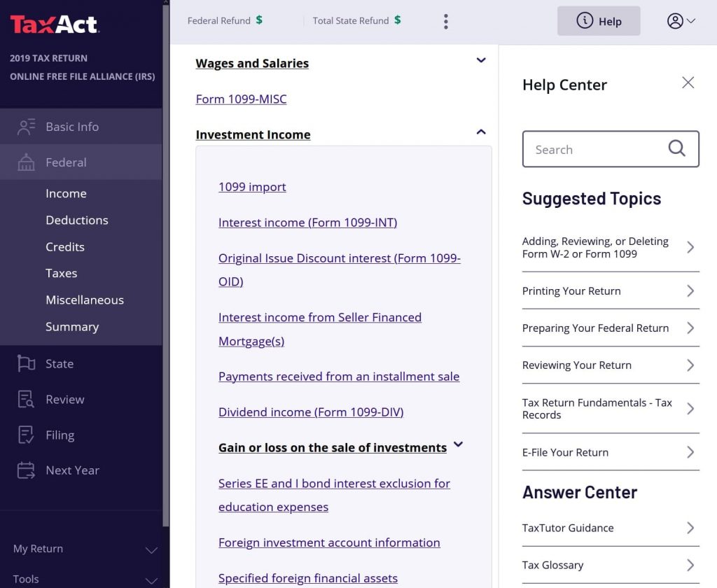Open the Tax Glossary entry

coord(611,565)
